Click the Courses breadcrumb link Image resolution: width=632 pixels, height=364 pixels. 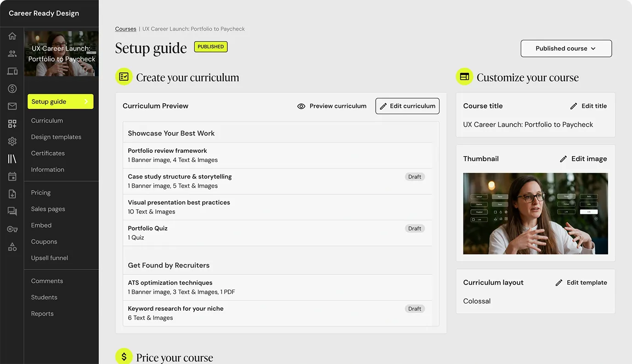tap(125, 28)
